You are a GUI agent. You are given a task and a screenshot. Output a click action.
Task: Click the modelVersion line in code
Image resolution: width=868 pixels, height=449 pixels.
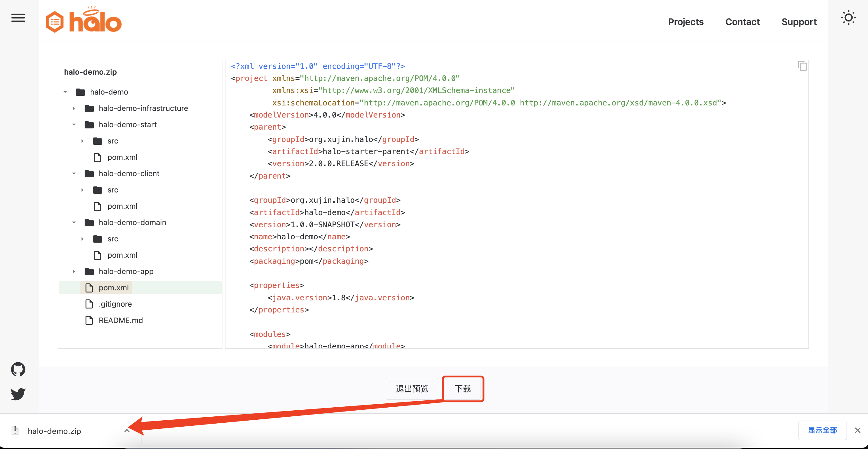click(x=327, y=115)
